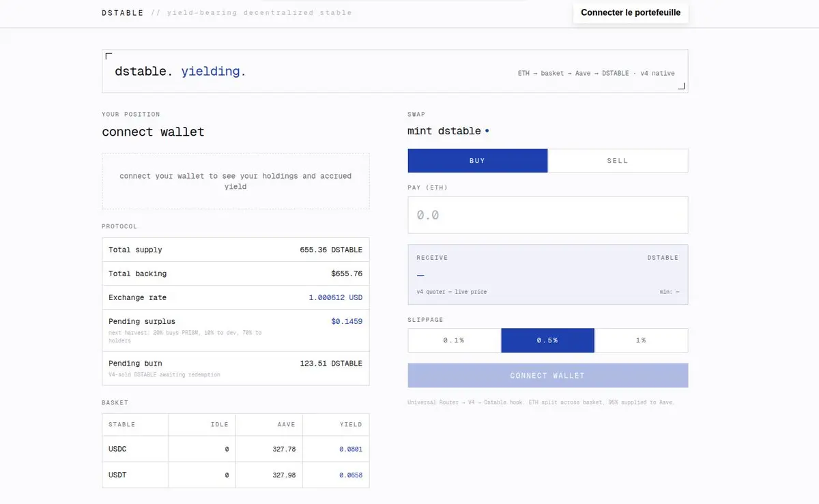Click the 'Total backing' row label
This screenshot has height=504, width=819.
coord(137,273)
